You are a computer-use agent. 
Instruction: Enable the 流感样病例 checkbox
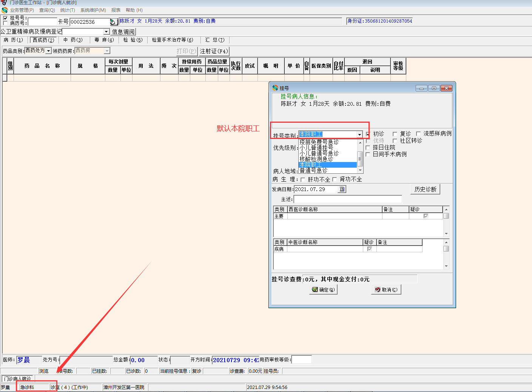click(418, 134)
